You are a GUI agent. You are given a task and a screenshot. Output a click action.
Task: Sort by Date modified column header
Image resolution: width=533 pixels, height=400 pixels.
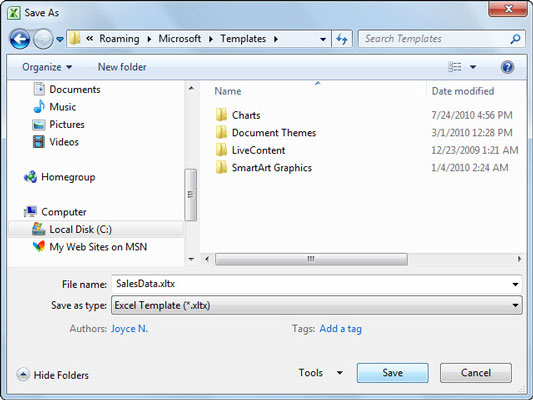463,91
